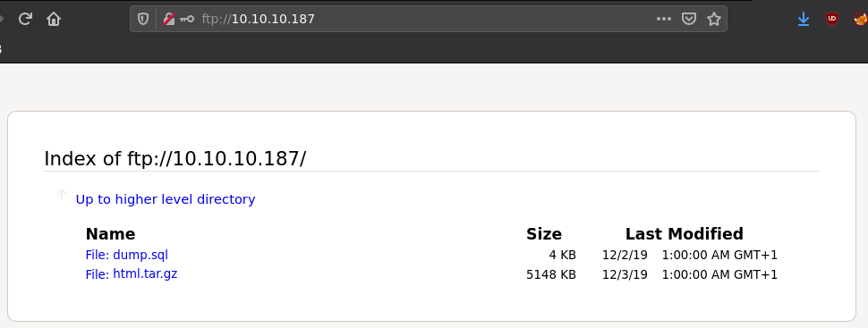Sort listing by Size column
The height and width of the screenshot is (328, 868).
[x=543, y=234]
